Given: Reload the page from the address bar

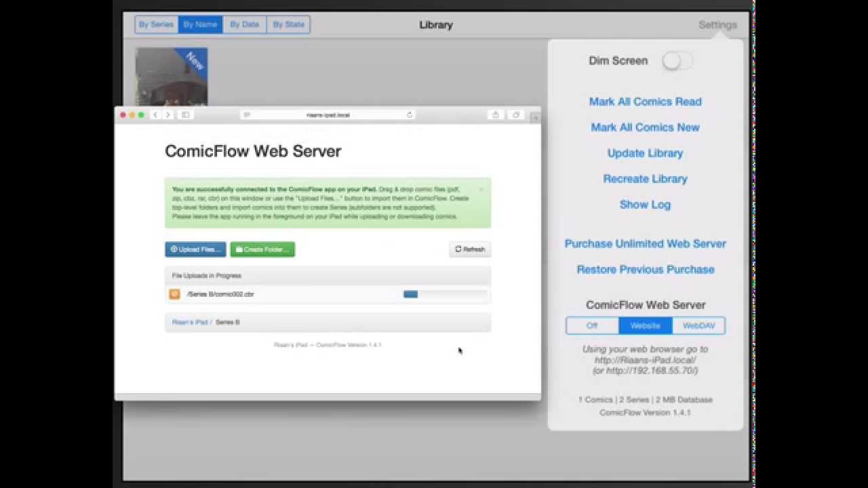Looking at the screenshot, I should coord(410,115).
